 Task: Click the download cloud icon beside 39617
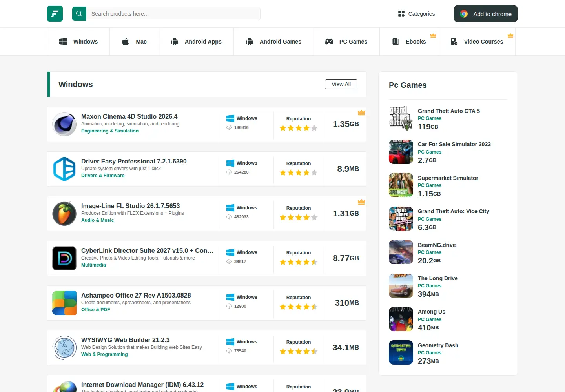coord(229,261)
